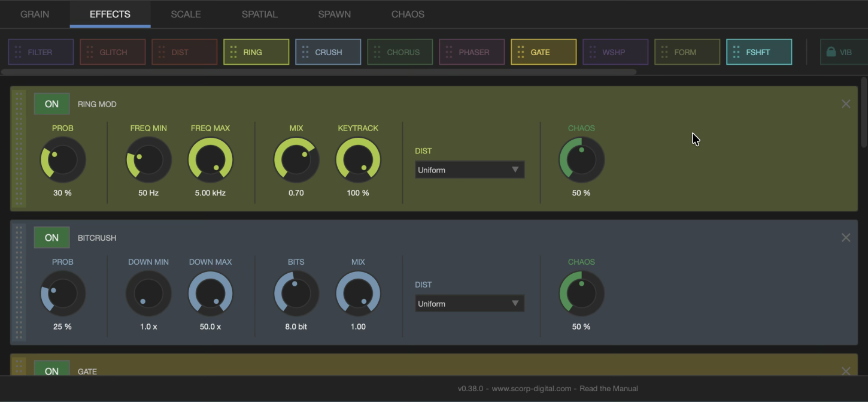Select the EFFECTS tab

point(110,14)
